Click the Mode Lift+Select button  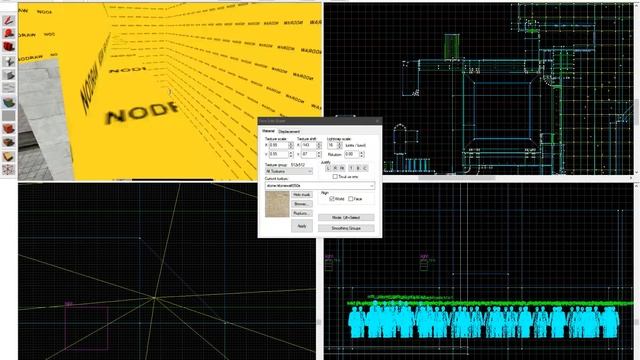click(346, 218)
